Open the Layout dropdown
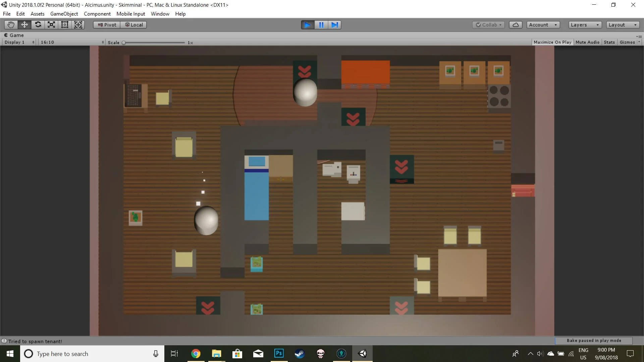Viewport: 644px width, 362px height. [x=623, y=25]
